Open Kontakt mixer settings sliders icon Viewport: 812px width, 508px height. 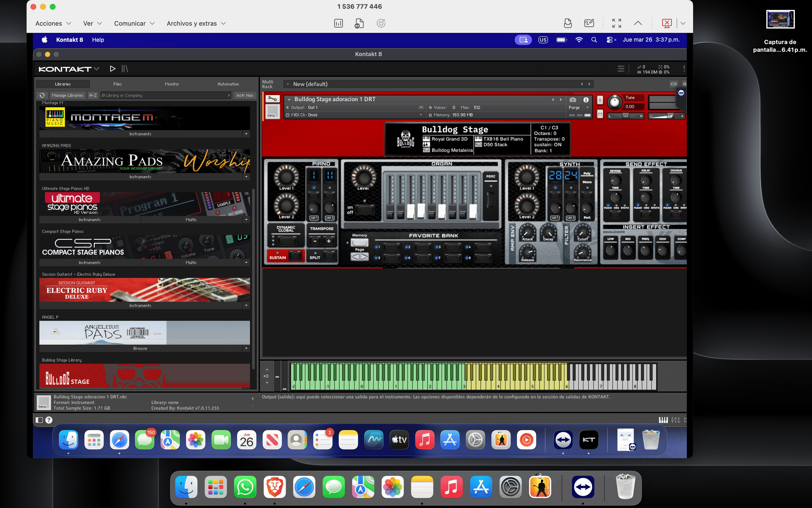pos(621,68)
